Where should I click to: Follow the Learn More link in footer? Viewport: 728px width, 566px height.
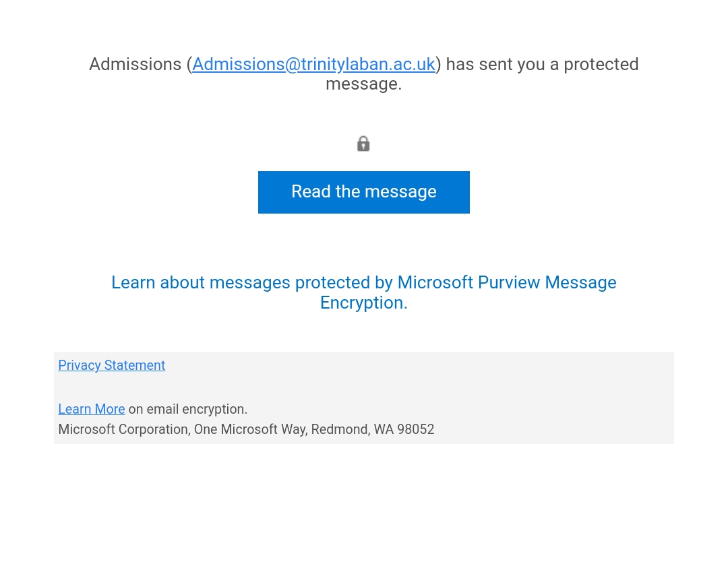pyautogui.click(x=91, y=409)
